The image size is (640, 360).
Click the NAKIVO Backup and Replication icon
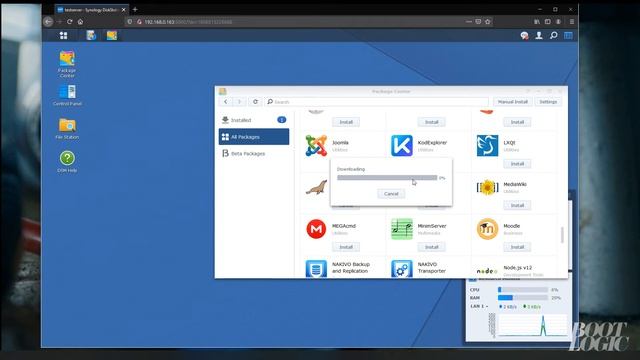pyautogui.click(x=316, y=269)
